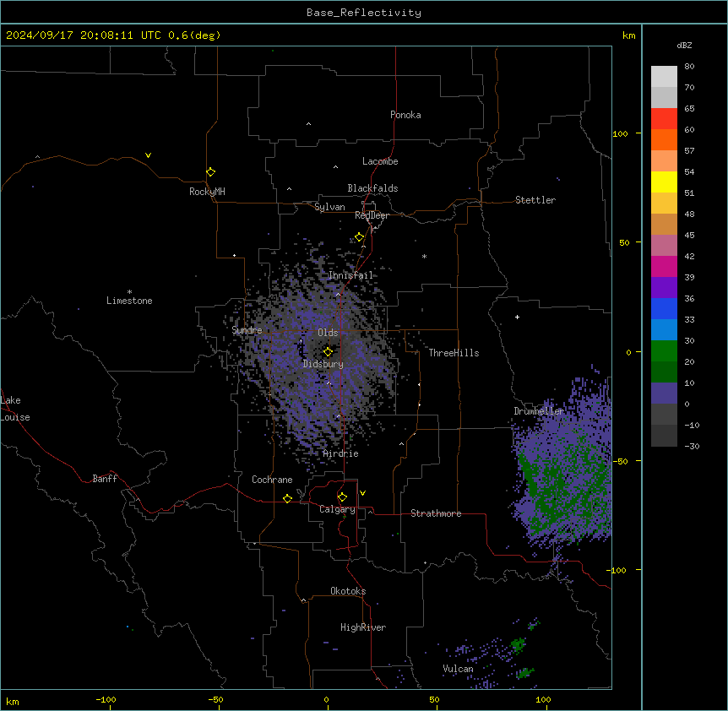Viewport: 728px width, 711px height.
Task: Select the bright green 20-30 dBZ swatch
Action: (664, 351)
